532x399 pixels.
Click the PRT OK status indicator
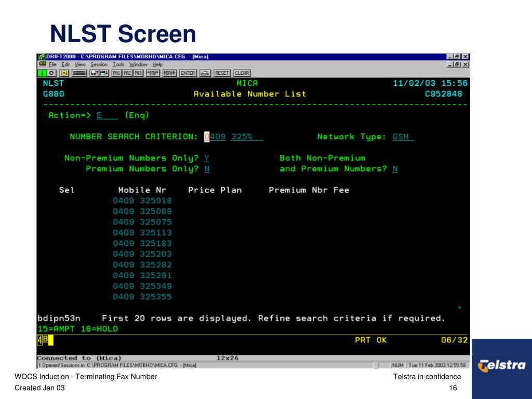pos(371,340)
